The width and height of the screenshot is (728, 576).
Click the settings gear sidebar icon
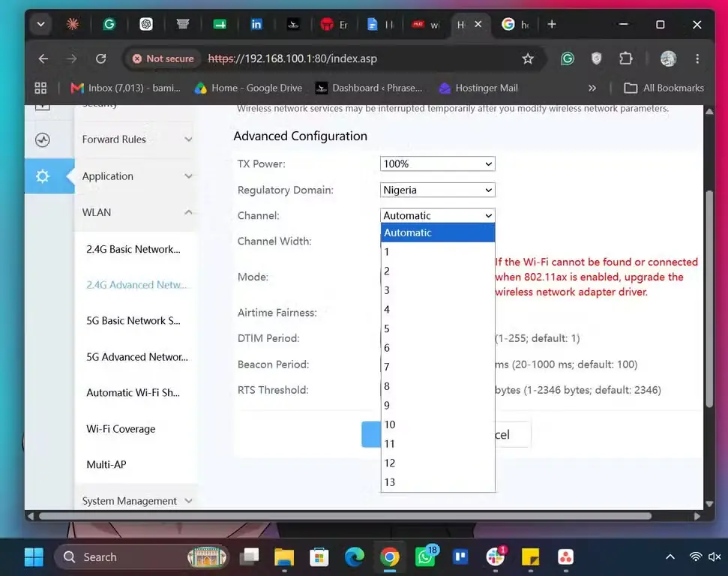pyautogui.click(x=43, y=176)
